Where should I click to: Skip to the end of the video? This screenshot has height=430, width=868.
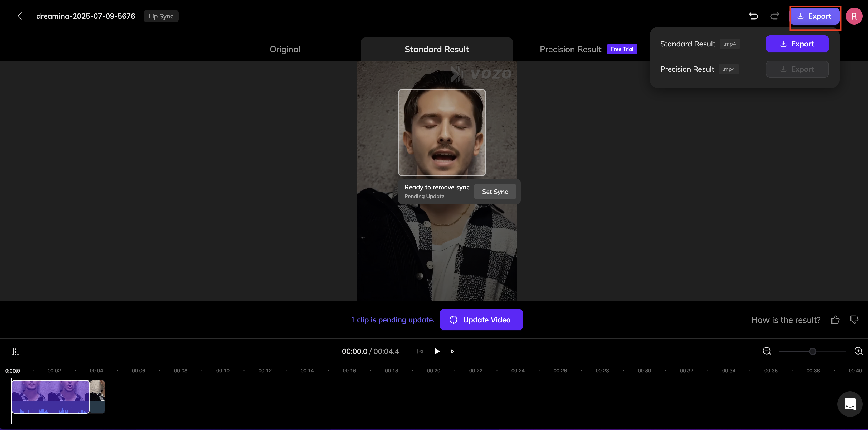(453, 351)
